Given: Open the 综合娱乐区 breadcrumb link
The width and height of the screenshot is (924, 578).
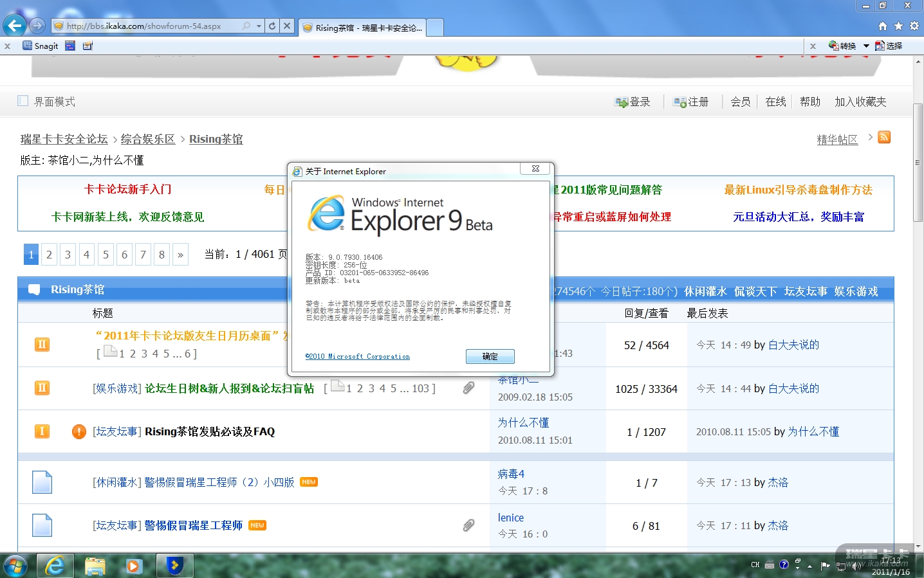Looking at the screenshot, I should click(x=148, y=139).
